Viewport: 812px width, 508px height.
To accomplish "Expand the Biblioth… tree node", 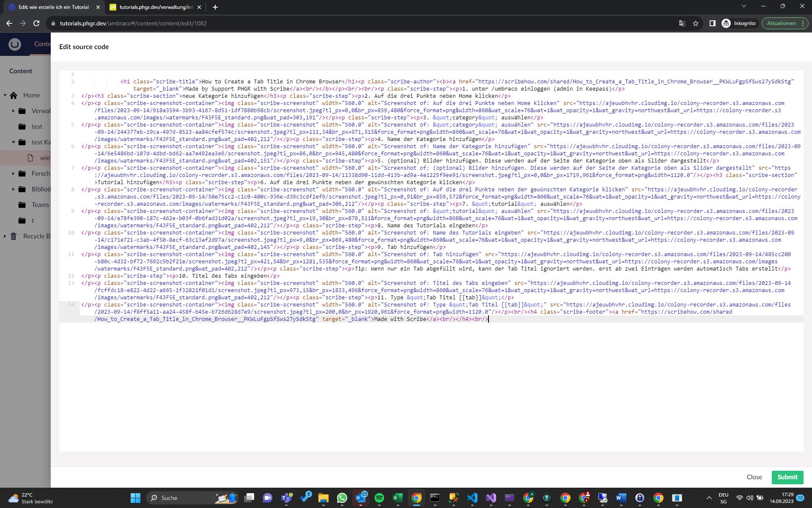I will pos(13,189).
